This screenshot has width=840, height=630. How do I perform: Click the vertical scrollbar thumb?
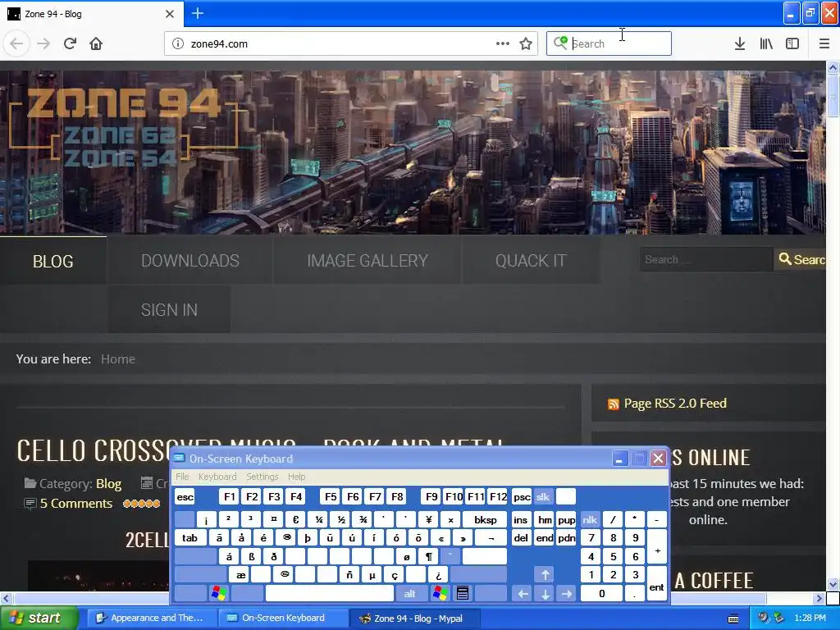point(833,95)
